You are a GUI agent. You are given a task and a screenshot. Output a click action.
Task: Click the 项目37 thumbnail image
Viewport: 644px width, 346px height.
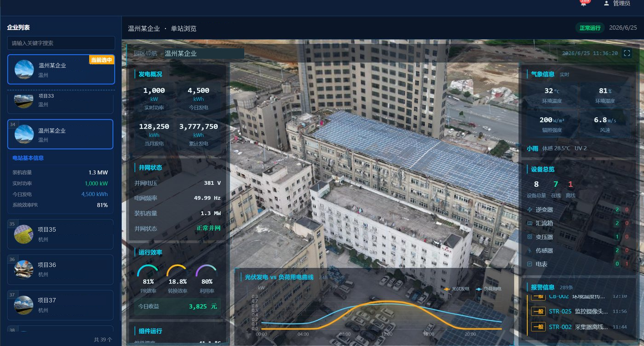(x=24, y=305)
